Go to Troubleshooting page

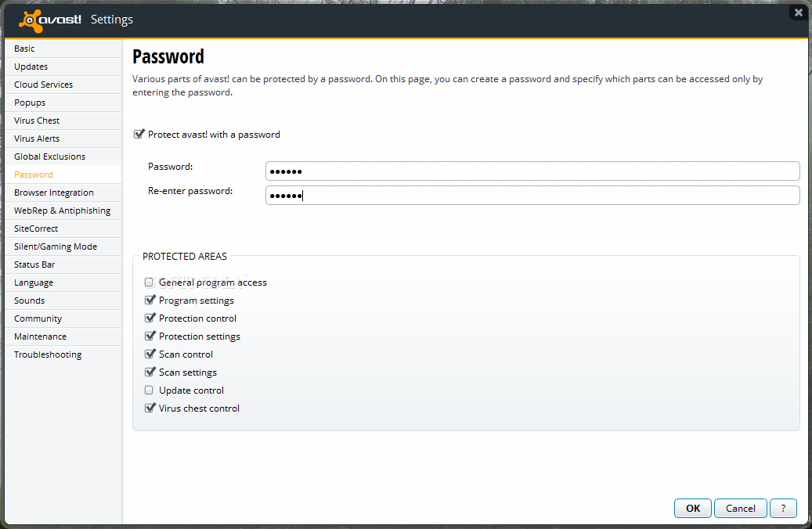click(63, 354)
